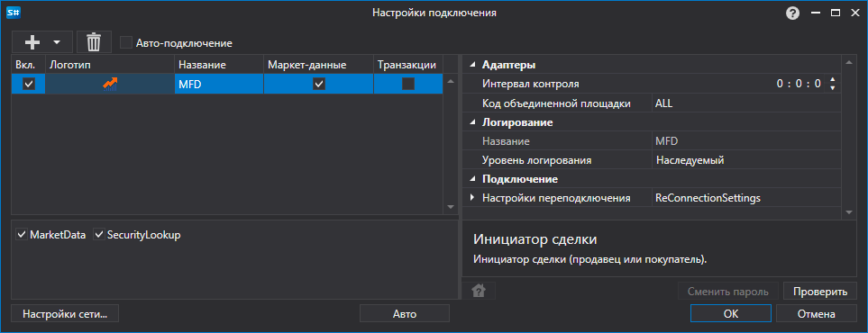Image resolution: width=868 pixels, height=333 pixels.
Task: Decrease Интервал контроля with down arrow
Action: [x=832, y=88]
